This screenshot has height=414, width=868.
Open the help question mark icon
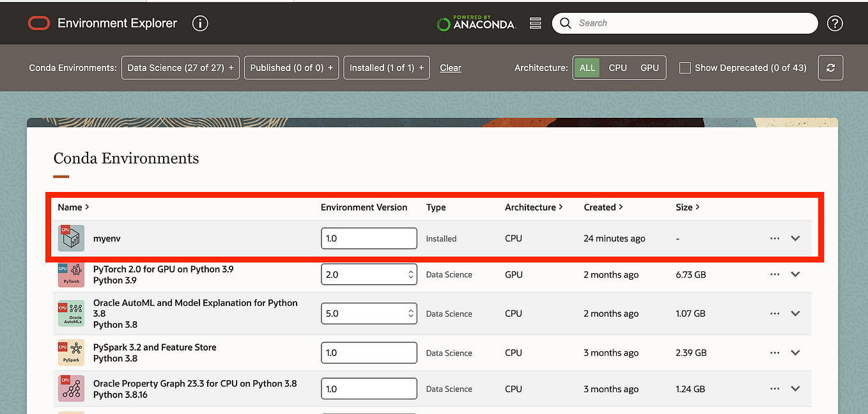[x=835, y=24]
